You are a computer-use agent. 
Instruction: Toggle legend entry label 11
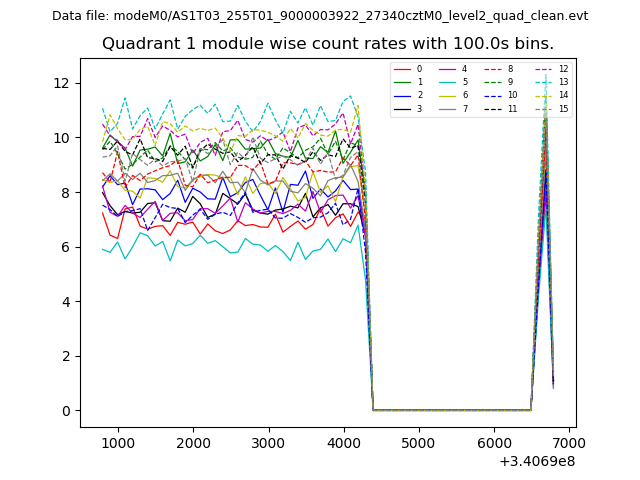[x=512, y=108]
